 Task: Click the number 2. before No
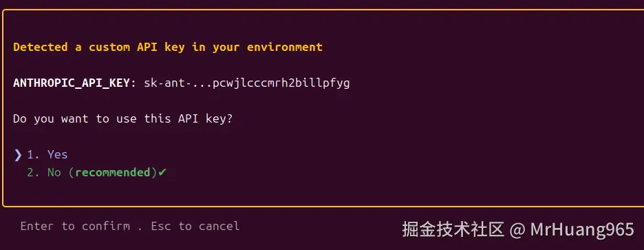pyautogui.click(x=34, y=173)
